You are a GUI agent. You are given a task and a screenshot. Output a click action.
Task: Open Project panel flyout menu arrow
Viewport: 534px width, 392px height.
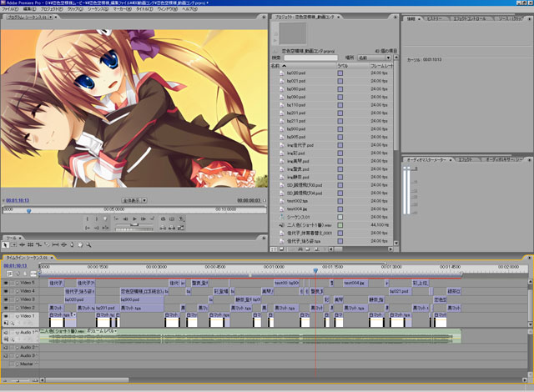(395, 17)
